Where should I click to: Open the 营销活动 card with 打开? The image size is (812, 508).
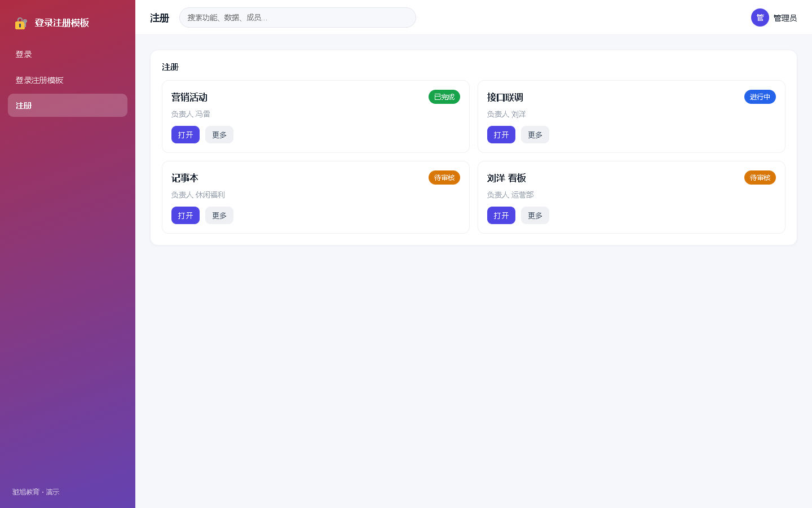186,135
